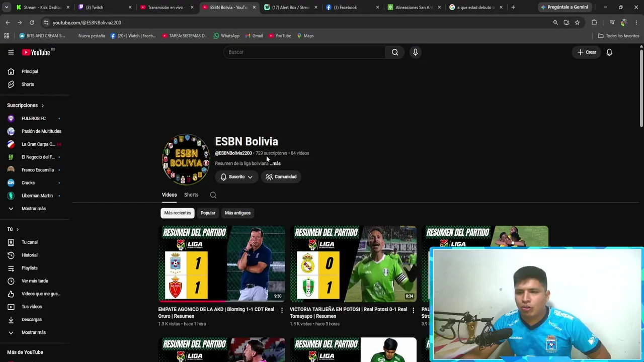The width and height of the screenshot is (644, 362).
Task: Search within the ESBN Bolivia channel
Action: point(213,195)
